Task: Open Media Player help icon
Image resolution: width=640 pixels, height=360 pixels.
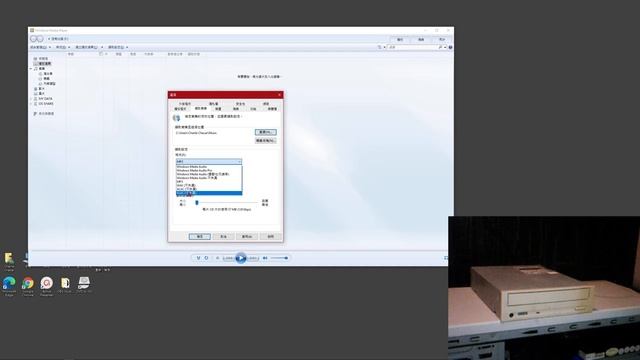Action: (450, 47)
